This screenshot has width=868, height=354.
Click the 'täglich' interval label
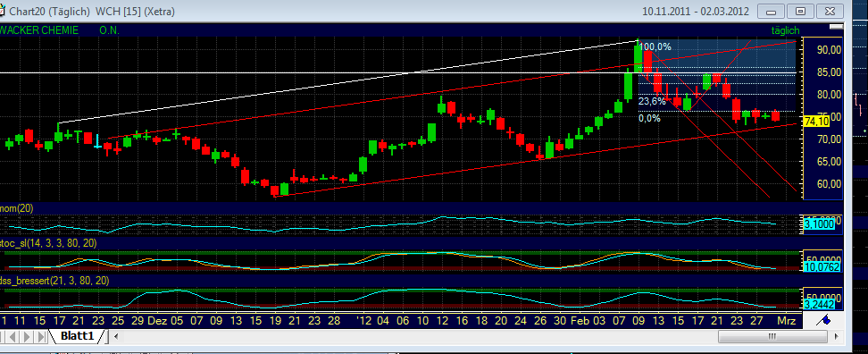[x=786, y=30]
